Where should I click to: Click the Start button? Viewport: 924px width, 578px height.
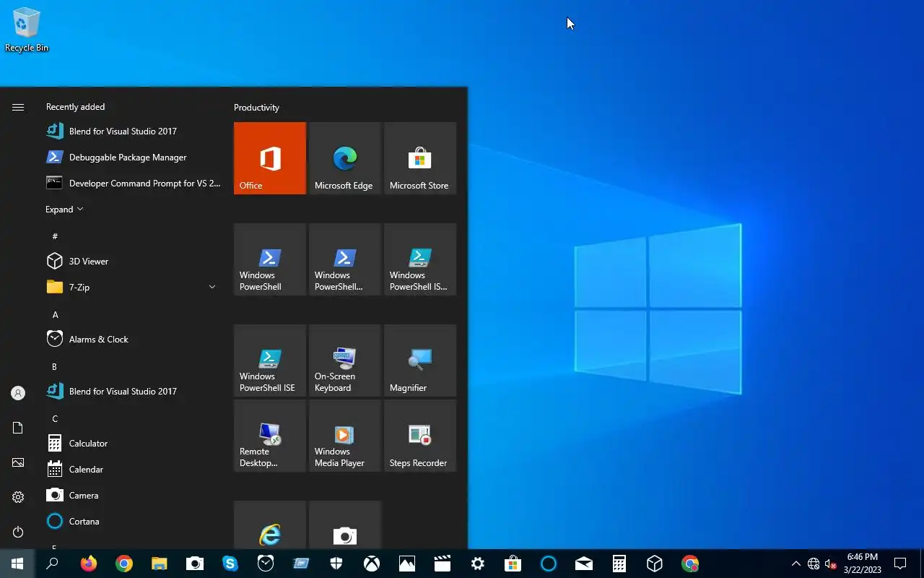coord(17,564)
